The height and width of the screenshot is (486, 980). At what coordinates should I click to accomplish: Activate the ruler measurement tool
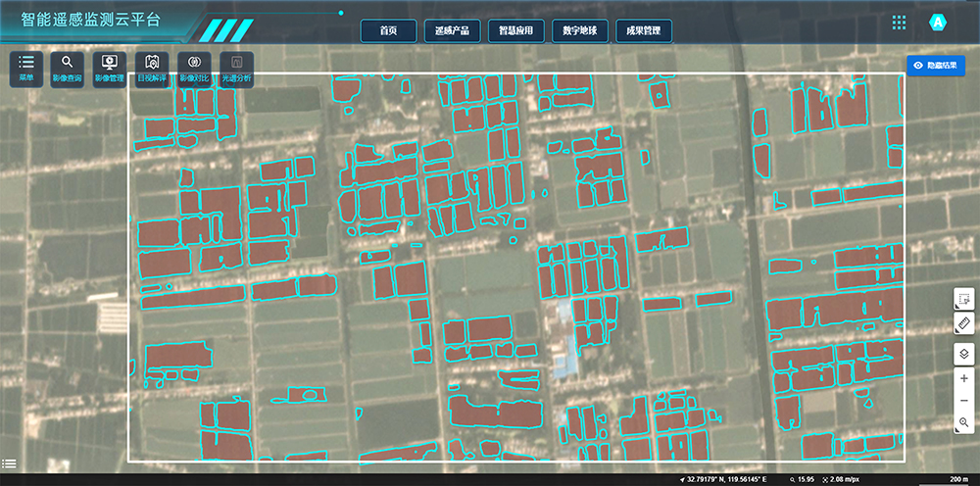[x=963, y=322]
